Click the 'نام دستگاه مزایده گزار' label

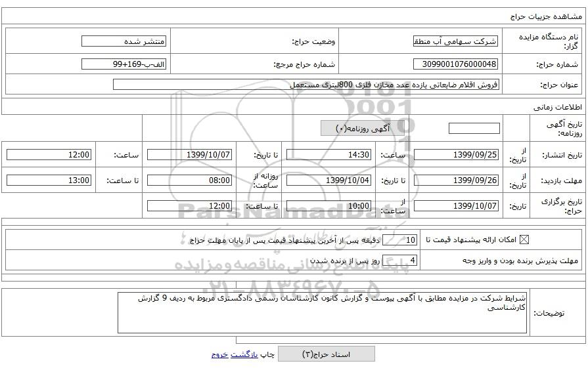pyautogui.click(x=549, y=41)
